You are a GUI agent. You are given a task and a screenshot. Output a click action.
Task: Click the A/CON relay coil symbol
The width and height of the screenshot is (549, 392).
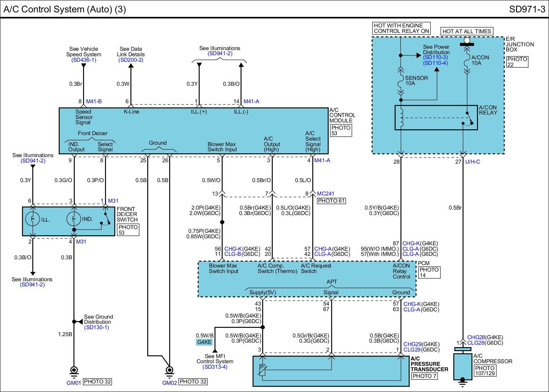click(x=401, y=118)
